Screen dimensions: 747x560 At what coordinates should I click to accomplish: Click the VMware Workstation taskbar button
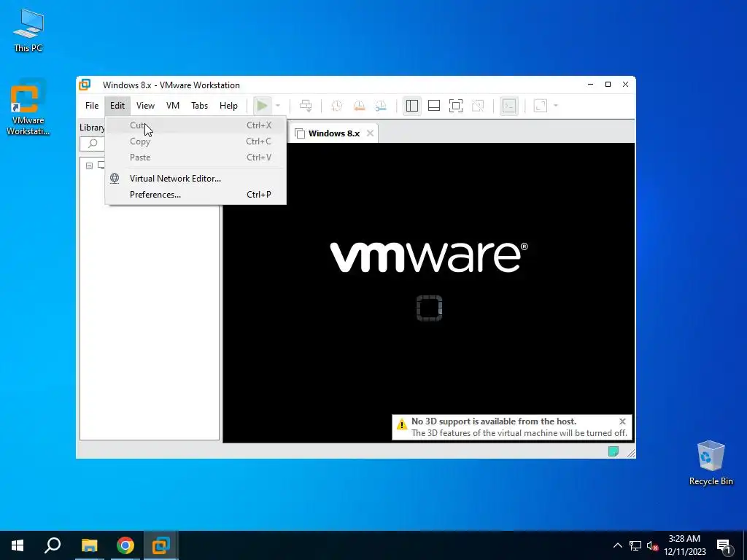tap(161, 545)
